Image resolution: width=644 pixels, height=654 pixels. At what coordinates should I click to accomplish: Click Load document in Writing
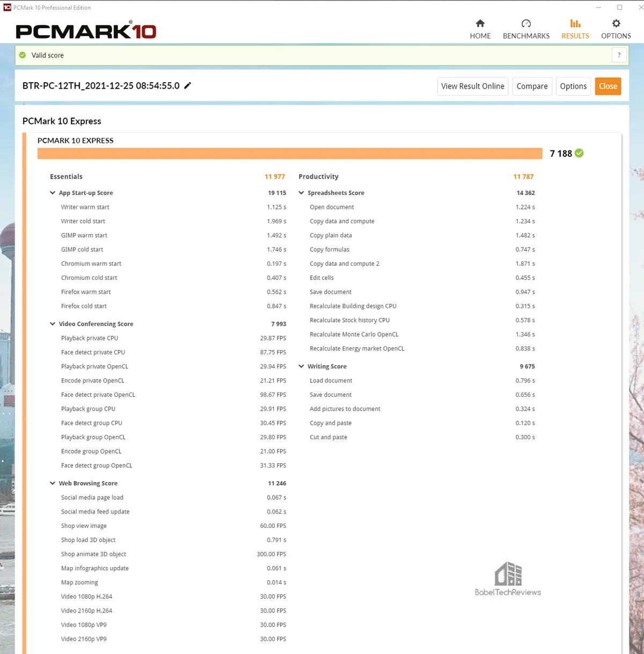(x=331, y=381)
